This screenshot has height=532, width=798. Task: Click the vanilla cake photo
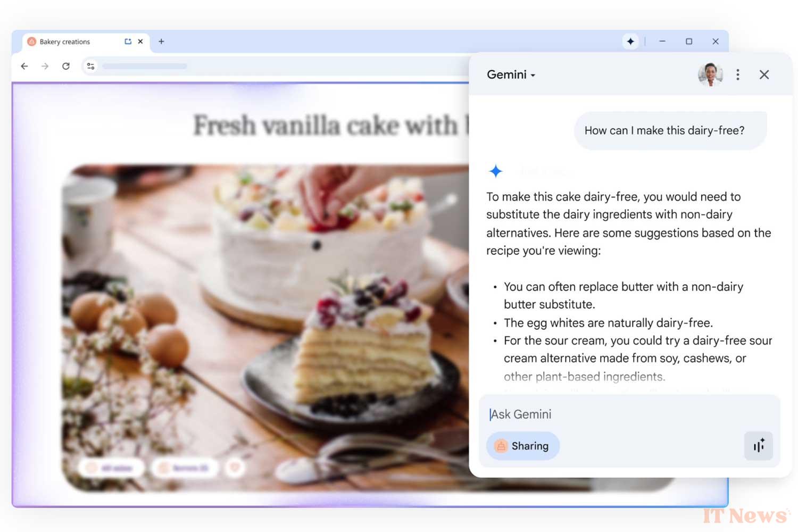[x=266, y=328]
